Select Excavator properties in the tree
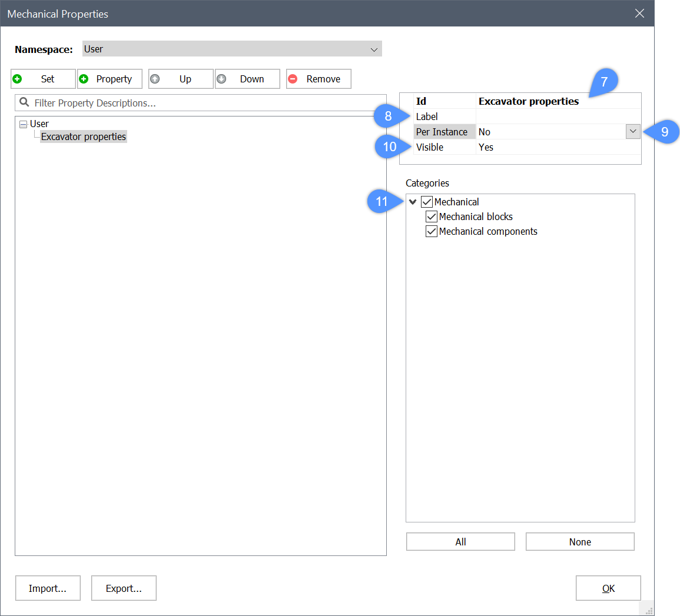680x616 pixels. [x=84, y=136]
